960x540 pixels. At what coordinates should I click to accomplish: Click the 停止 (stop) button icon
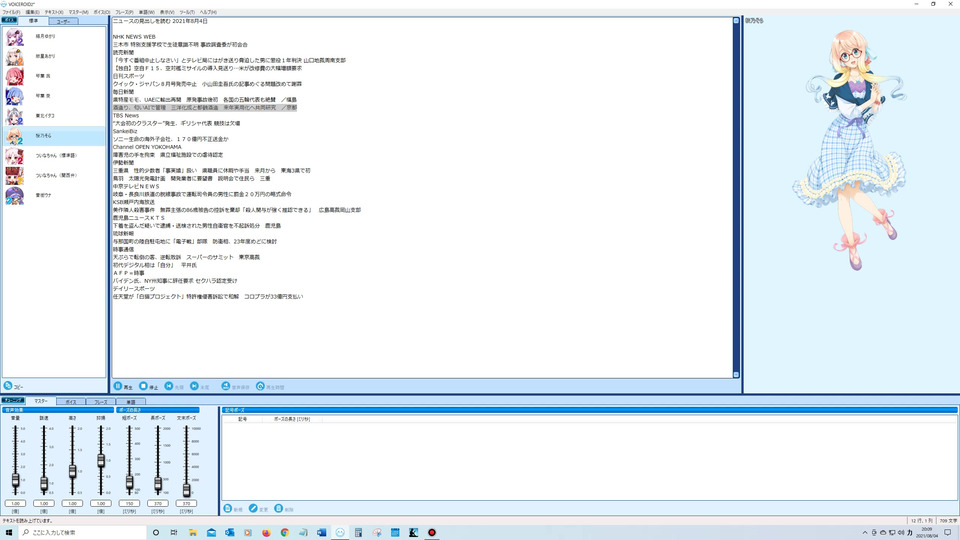click(x=143, y=386)
